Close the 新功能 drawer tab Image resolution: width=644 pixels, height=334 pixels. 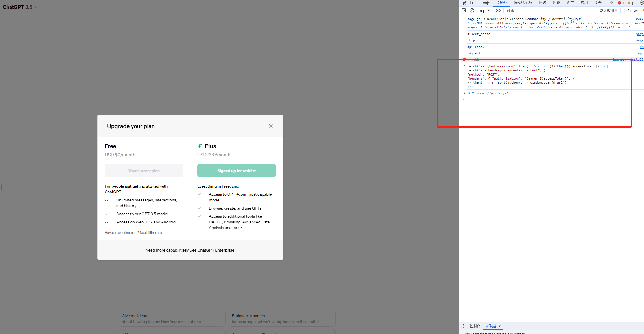click(x=500, y=326)
